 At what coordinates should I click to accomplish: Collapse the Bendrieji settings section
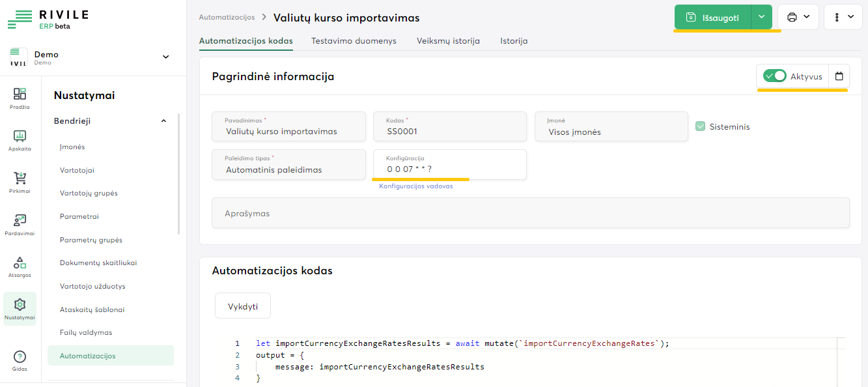[x=163, y=121]
